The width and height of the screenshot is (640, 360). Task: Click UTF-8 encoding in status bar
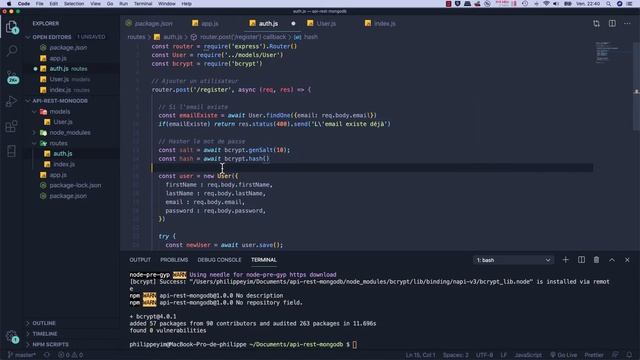point(484,355)
